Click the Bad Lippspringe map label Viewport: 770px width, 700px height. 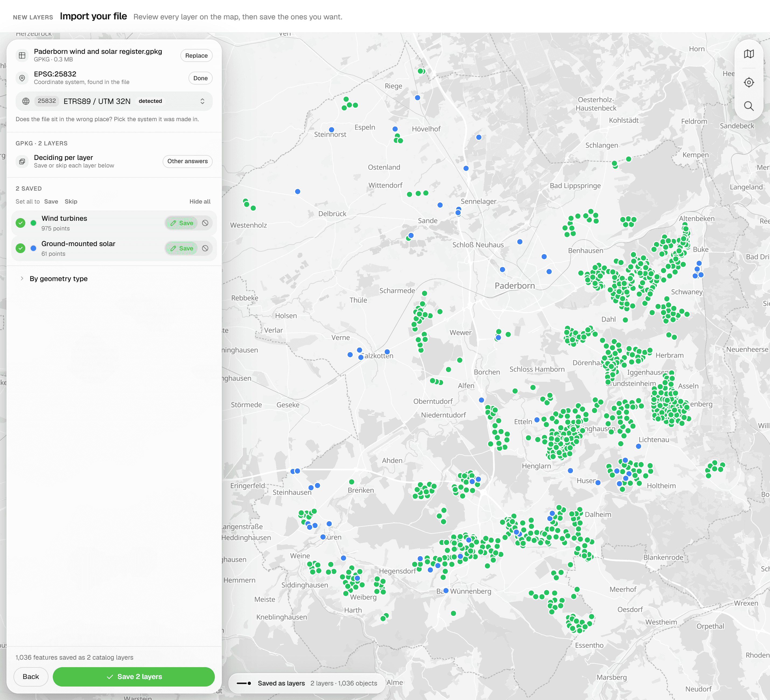575,185
